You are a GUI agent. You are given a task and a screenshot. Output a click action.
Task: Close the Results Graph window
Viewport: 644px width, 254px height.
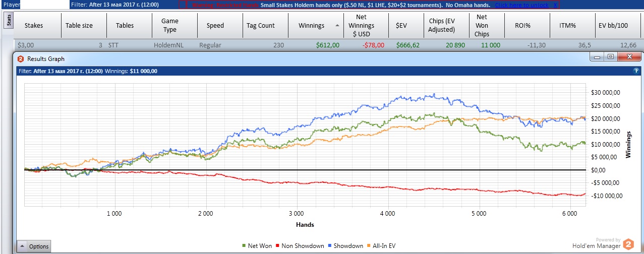[x=628, y=57]
